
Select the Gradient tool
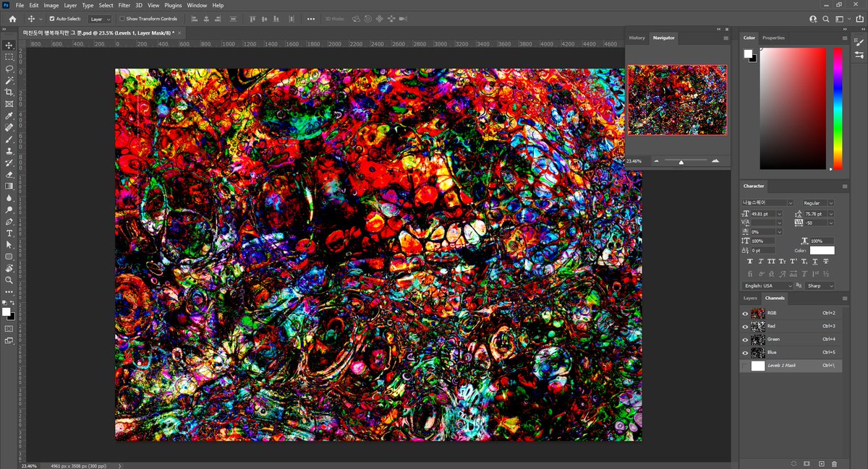click(x=9, y=186)
